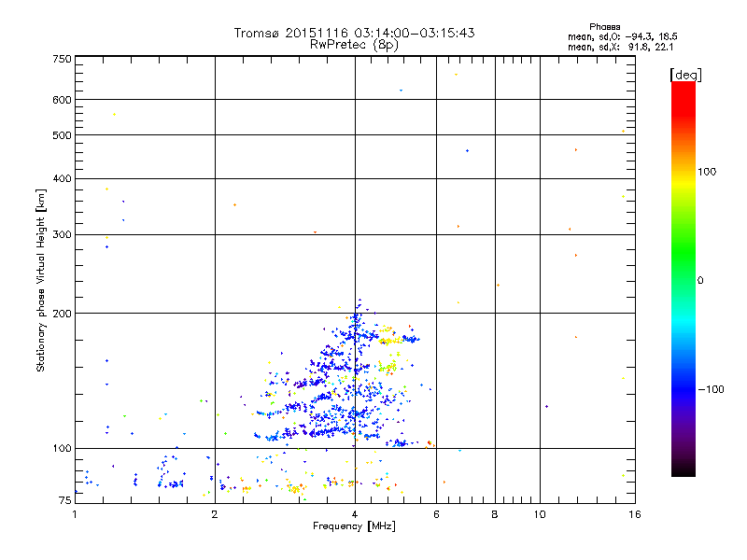Click the subtitle "RwPretec (8p)"

[x=354, y=45]
